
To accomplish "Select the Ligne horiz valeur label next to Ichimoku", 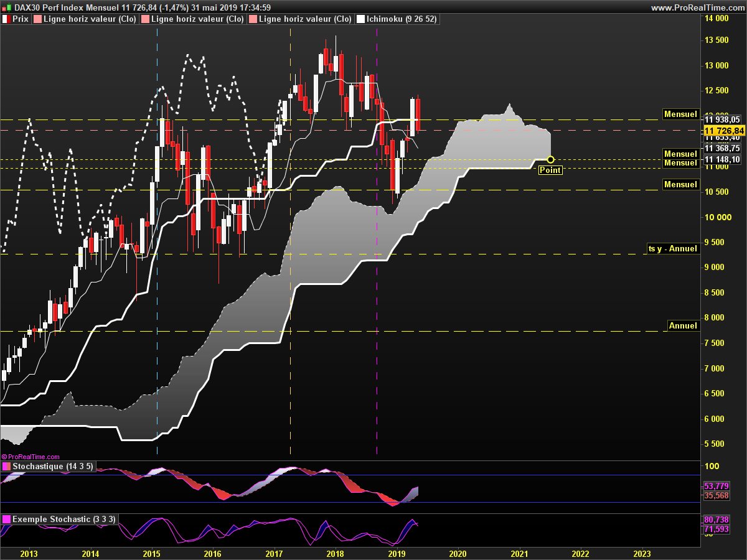I will (x=305, y=19).
